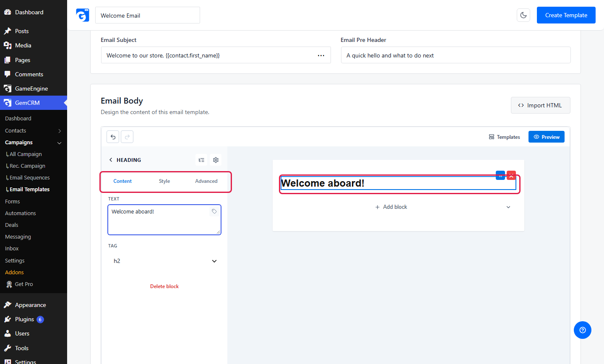Toggle dark mode moon icon
604x364 pixels.
(x=523, y=15)
